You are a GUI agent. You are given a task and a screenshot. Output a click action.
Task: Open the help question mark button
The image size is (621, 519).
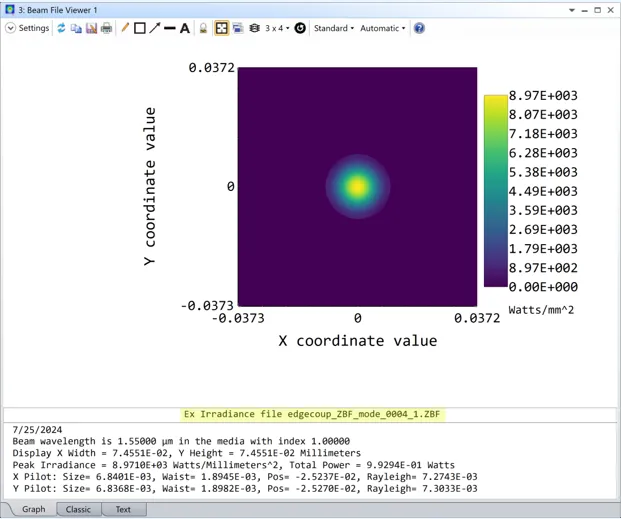(419, 28)
